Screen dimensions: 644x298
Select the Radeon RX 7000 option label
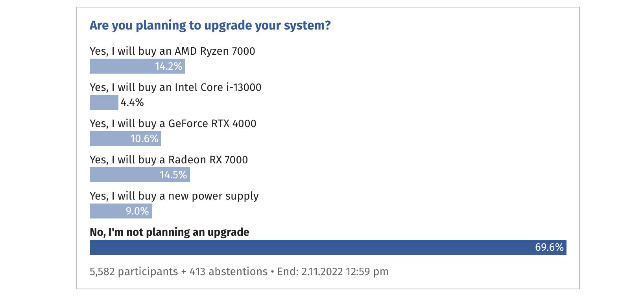pos(169,160)
